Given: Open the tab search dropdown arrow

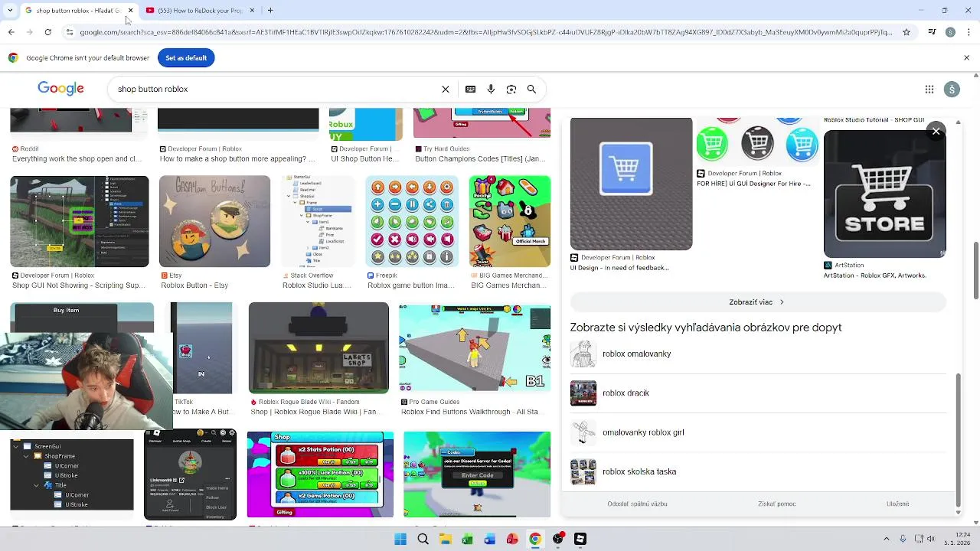Looking at the screenshot, I should pyautogui.click(x=9, y=11).
